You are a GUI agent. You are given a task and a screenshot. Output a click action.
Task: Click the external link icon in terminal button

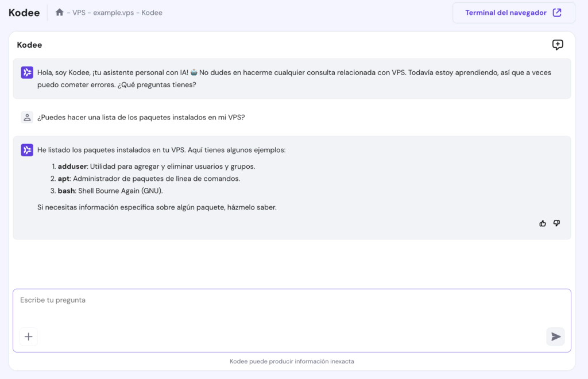click(x=556, y=13)
